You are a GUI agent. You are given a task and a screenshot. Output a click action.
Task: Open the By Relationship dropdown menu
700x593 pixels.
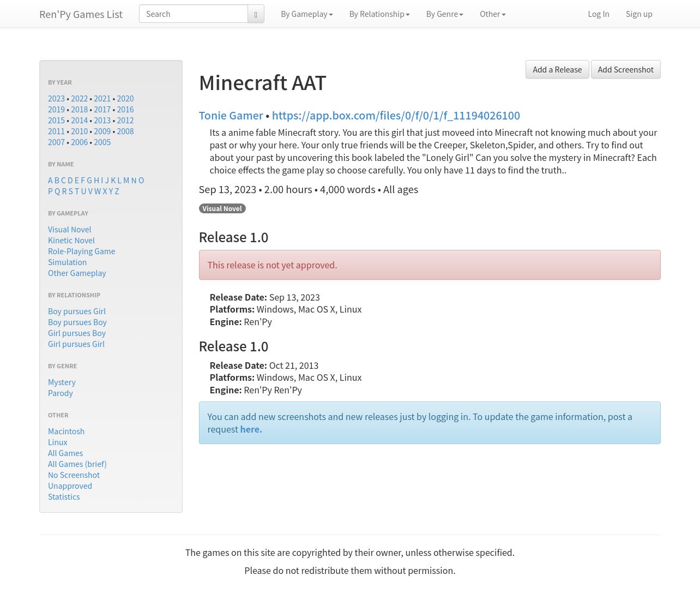379,14
